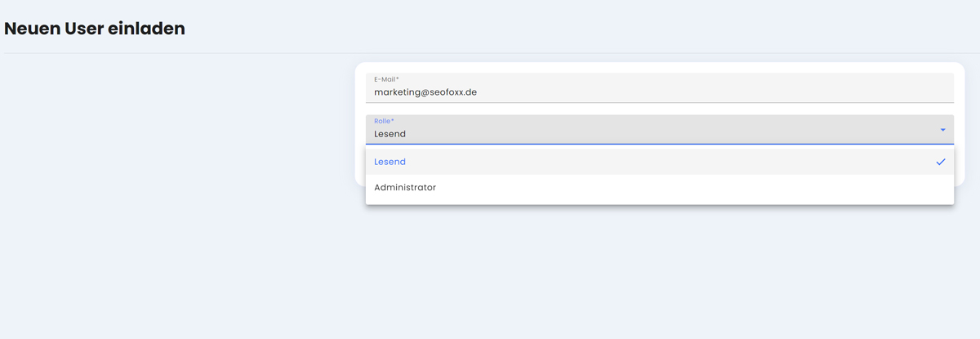The height and width of the screenshot is (339, 980).
Task: Click the empty page background below the dropdown list
Action: (653, 270)
